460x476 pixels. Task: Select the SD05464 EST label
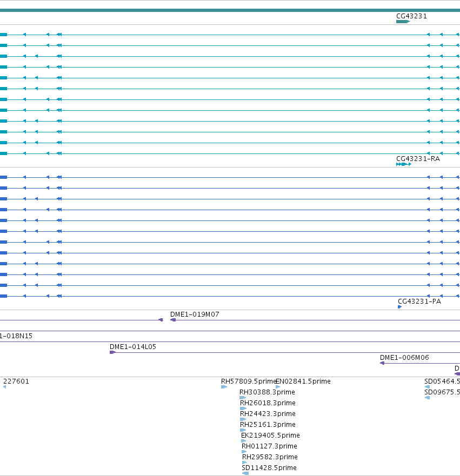(442, 381)
